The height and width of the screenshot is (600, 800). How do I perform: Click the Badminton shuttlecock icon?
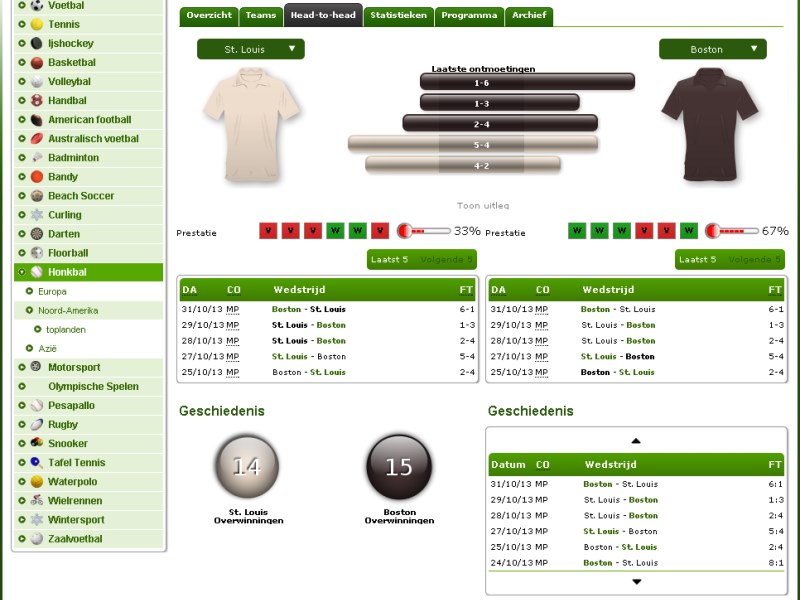tap(37, 158)
